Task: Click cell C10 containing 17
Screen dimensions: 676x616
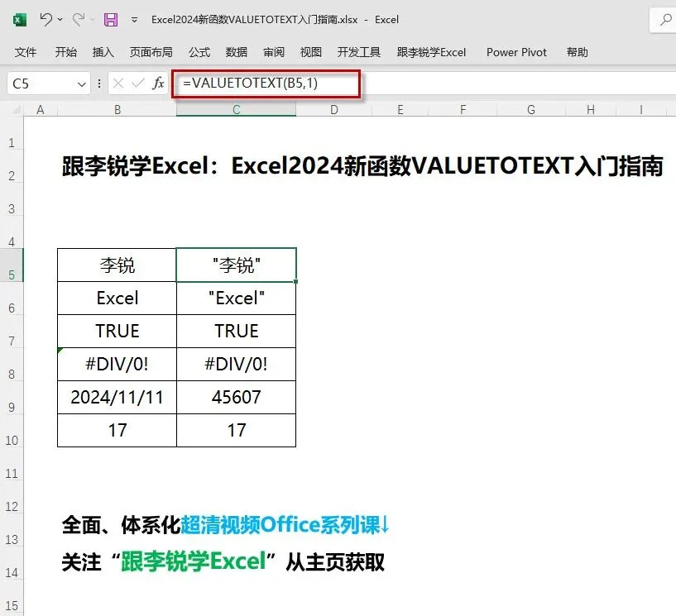Action: pos(237,430)
